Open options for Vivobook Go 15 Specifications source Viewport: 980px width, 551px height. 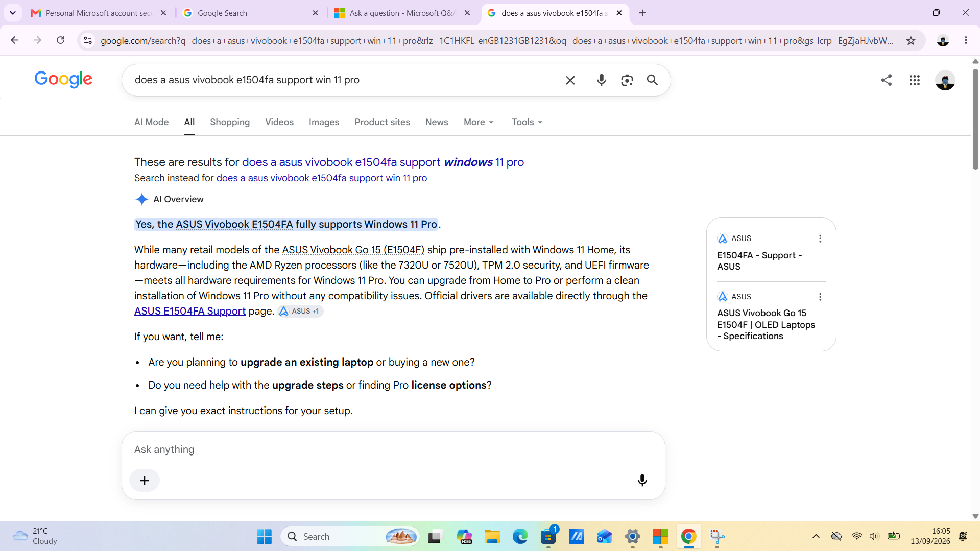pos(820,297)
